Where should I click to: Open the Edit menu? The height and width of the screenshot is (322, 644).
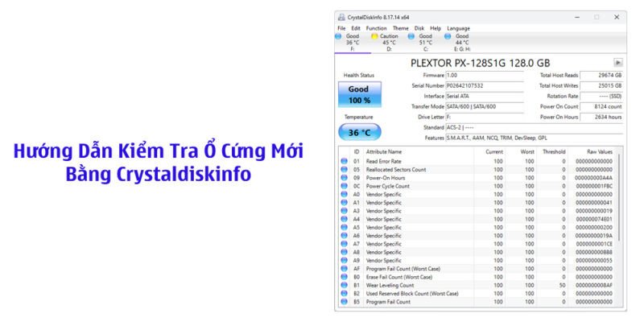point(355,28)
